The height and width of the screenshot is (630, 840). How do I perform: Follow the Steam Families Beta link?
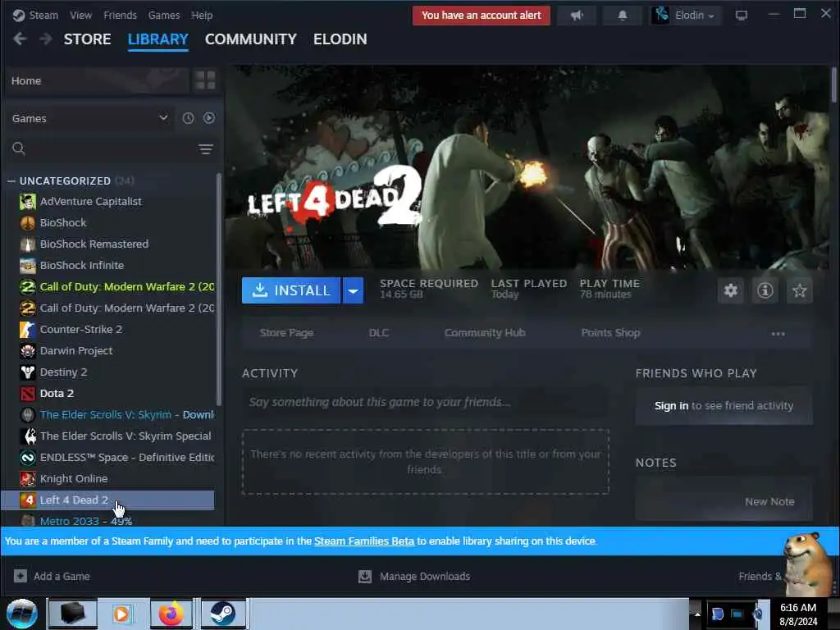pos(364,541)
